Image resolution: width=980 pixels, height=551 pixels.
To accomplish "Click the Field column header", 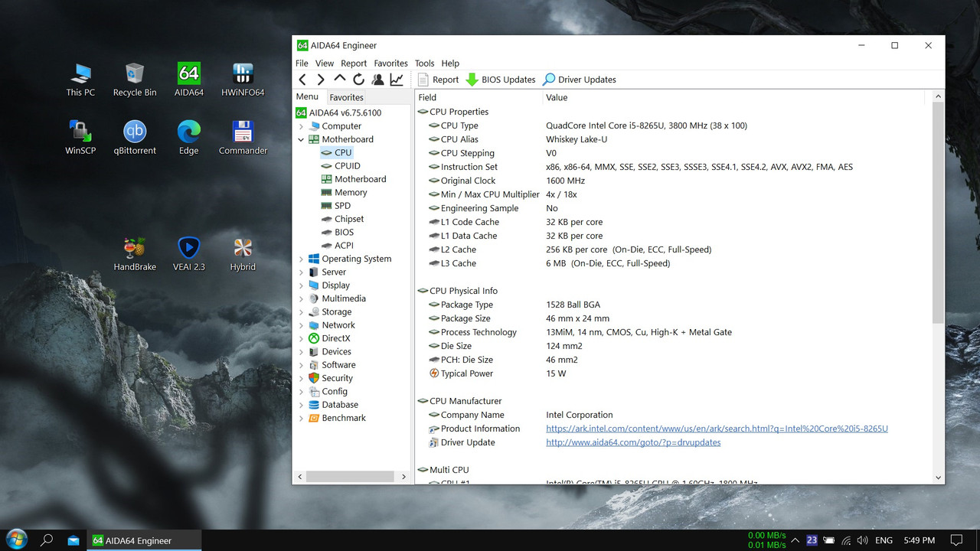I will click(x=479, y=97).
